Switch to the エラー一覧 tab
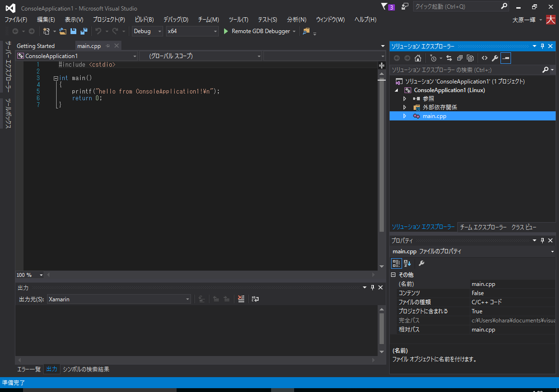The image size is (559, 392). [29, 369]
